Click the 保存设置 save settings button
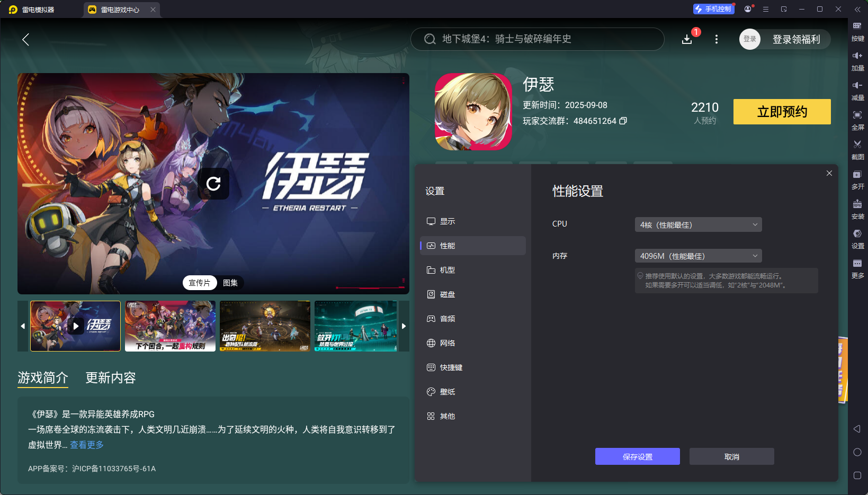Screen dimensions: 868x495 pyautogui.click(x=638, y=456)
